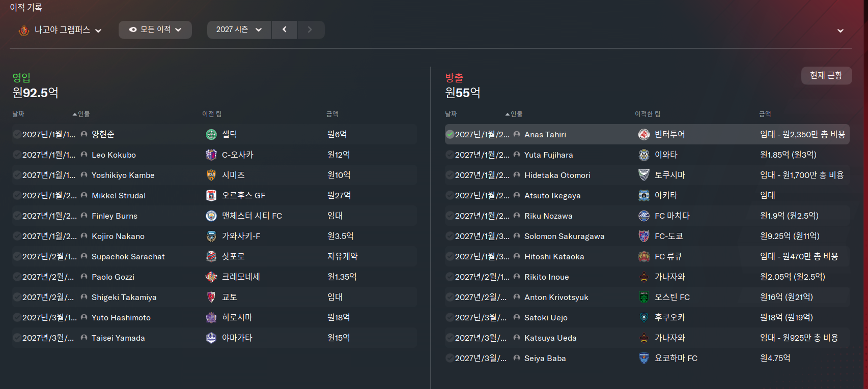Click fee 원27억 for Mikkel Strudal
Screen dimensions: 868x389
(x=339, y=195)
